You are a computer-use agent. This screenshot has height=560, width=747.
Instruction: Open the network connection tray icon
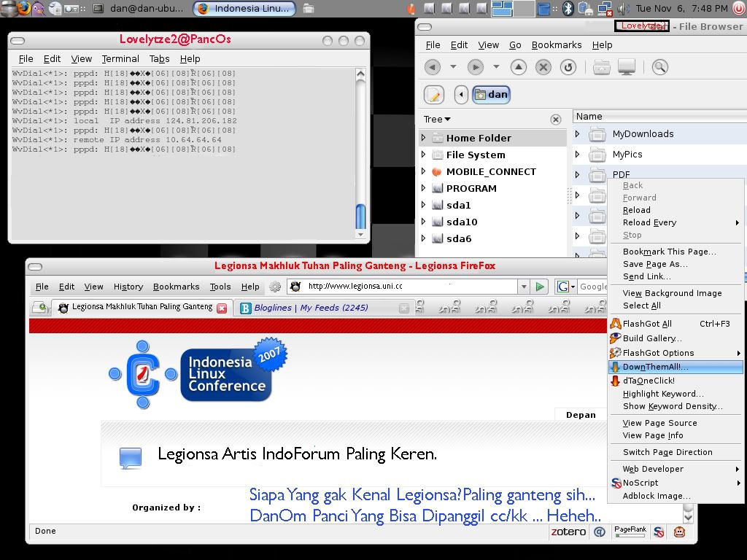coord(605,8)
